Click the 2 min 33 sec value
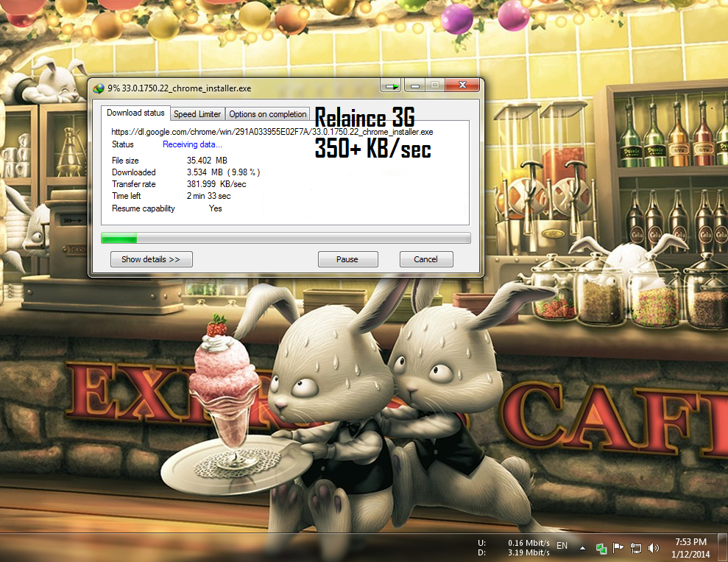 (208, 196)
